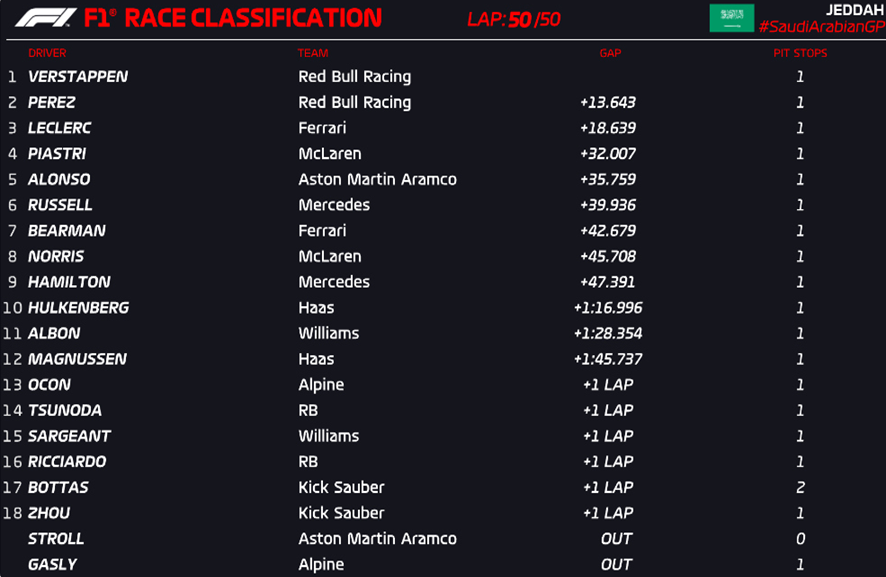Viewport: 886px width, 577px height.
Task: Click the PIT STOPS column header
Action: click(x=800, y=53)
